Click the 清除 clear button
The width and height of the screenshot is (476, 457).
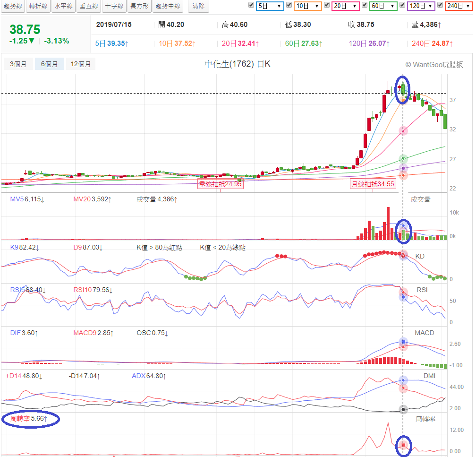point(199,6)
